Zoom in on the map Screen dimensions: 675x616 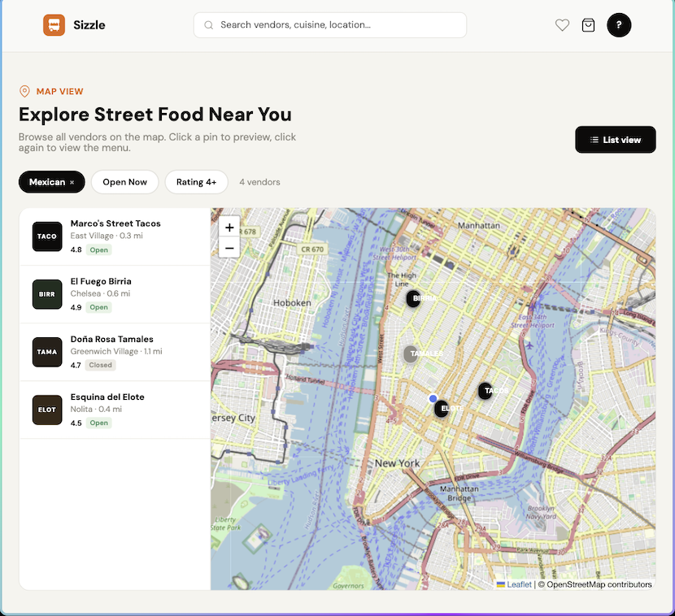pyautogui.click(x=229, y=227)
